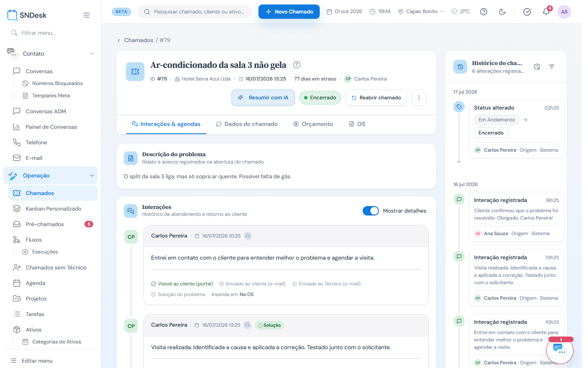The width and height of the screenshot is (588, 368).
Task: Open Kanban Personalizado in sidebar
Action: [53, 209]
